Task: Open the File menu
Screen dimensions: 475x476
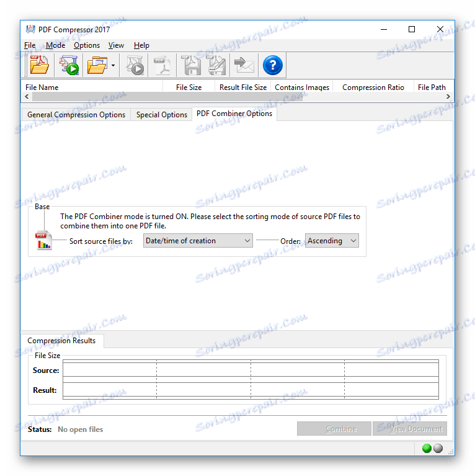Action: (x=30, y=45)
